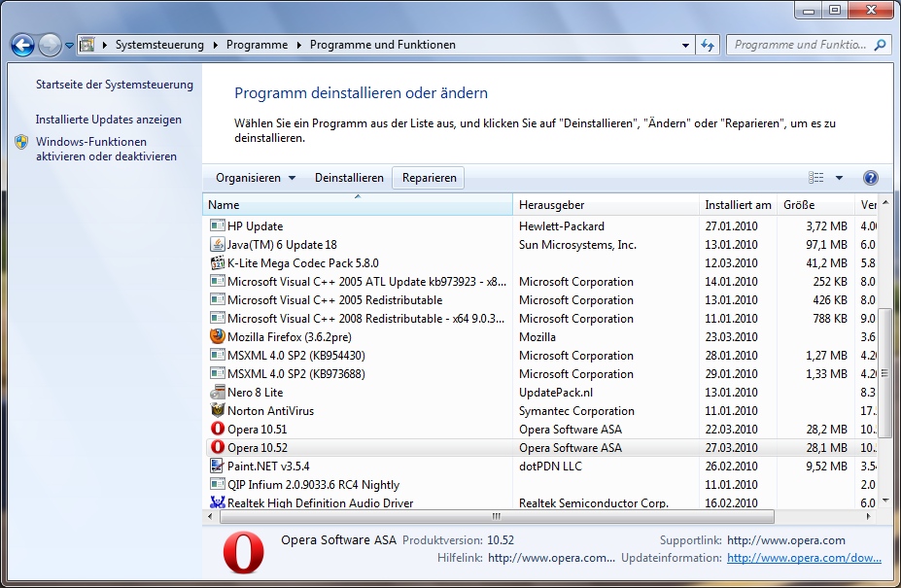Sort by Installiert am column header
This screenshot has width=901, height=588.
[738, 205]
